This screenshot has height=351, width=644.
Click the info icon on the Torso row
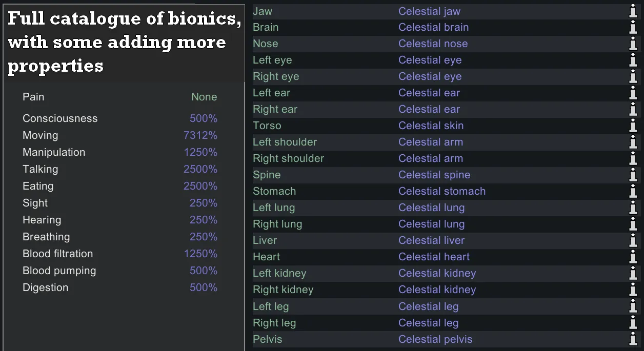point(633,126)
